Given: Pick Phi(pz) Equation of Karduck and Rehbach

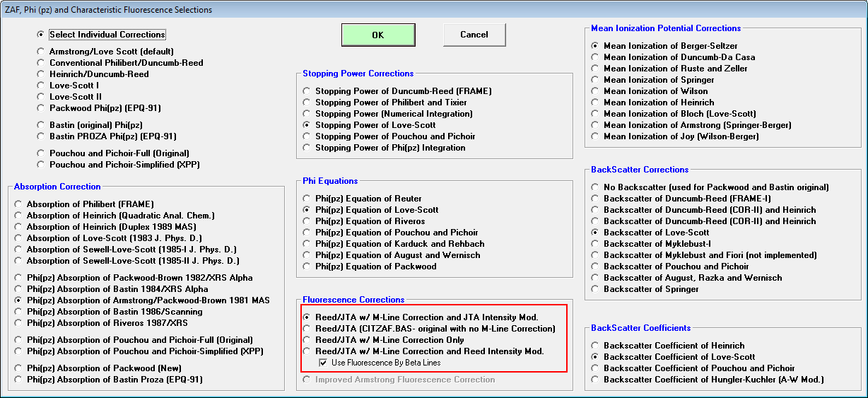Looking at the screenshot, I should coord(306,244).
